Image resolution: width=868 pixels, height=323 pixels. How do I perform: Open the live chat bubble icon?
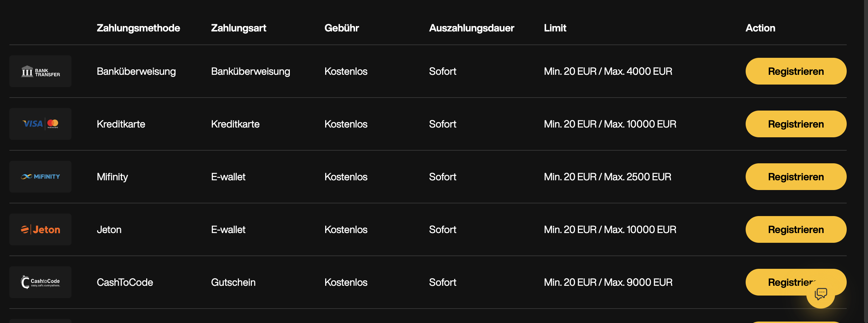click(x=821, y=294)
